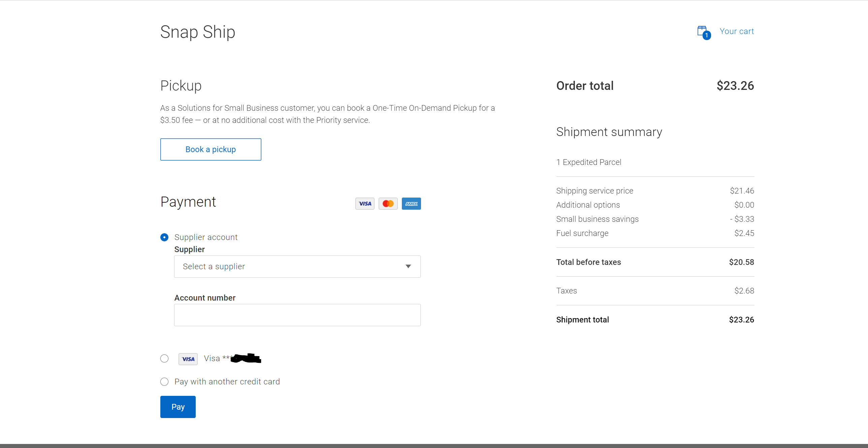Choose Pay with another credit card

pyautogui.click(x=164, y=382)
